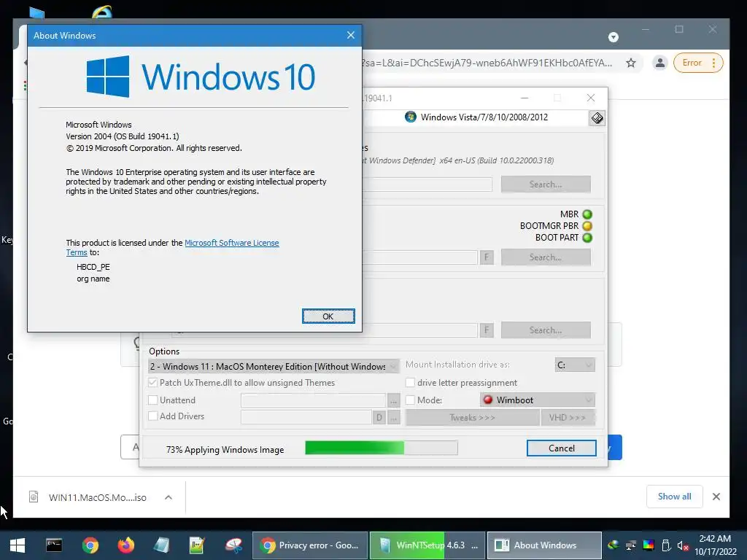This screenshot has height=560, width=747.
Task: Open network icon in system tray
Action: click(631, 545)
